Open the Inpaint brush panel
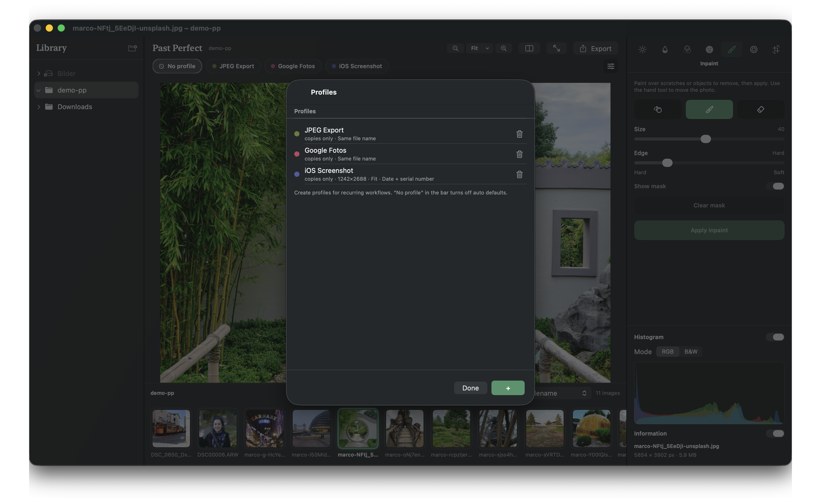821x504 pixels. 731,49
